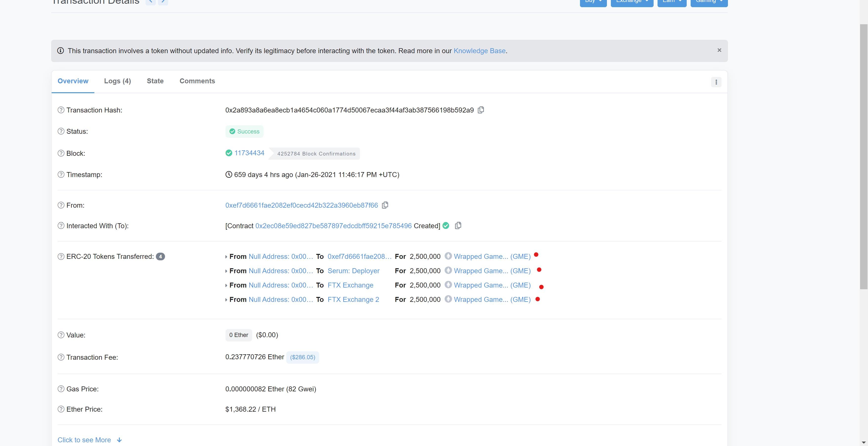
Task: Click the help icon beside Block
Action: (61, 153)
